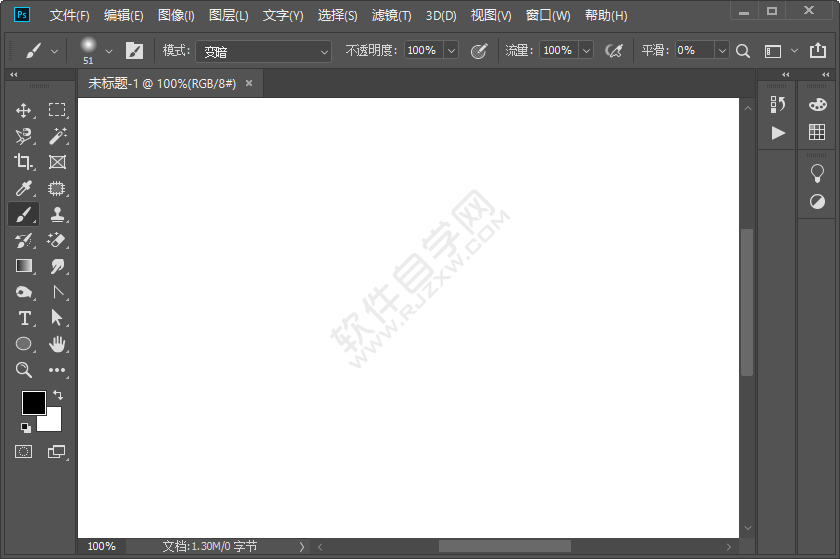This screenshot has height=559, width=840.
Task: Select the Eraser tool
Action: pyautogui.click(x=57, y=240)
